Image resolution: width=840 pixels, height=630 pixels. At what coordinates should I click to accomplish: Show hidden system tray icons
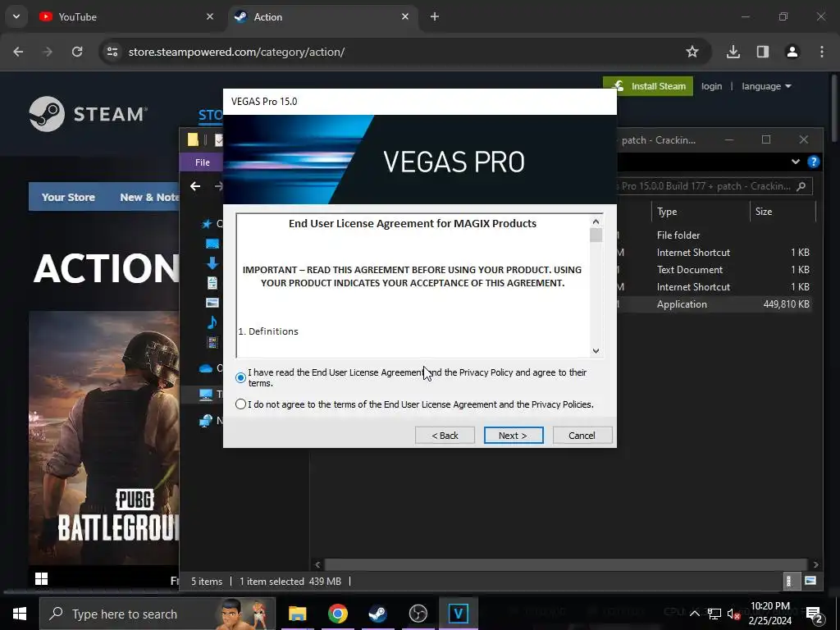(x=694, y=614)
